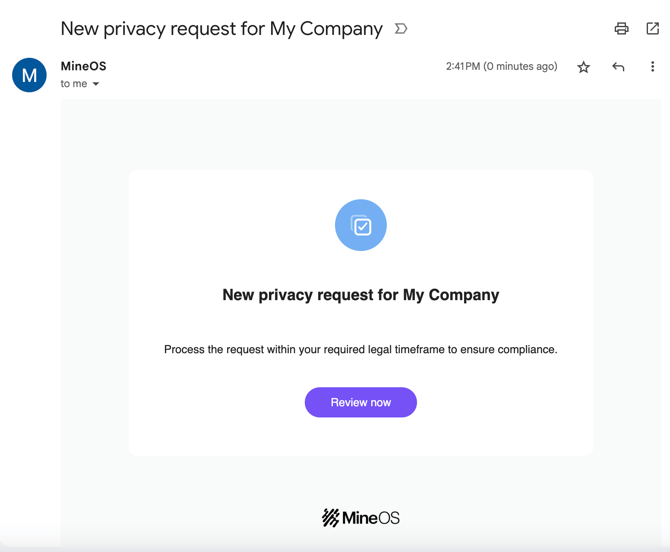The image size is (670, 552).
Task: Click the '(0 minutes ago)' relative time
Action: 521,67
